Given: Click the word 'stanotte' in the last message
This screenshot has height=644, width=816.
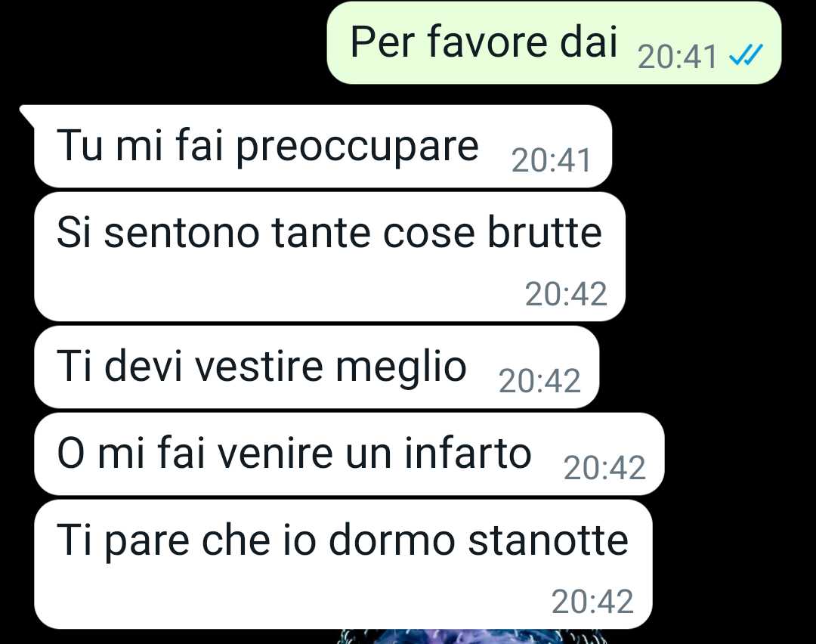Looking at the screenshot, I should pyautogui.click(x=548, y=540).
